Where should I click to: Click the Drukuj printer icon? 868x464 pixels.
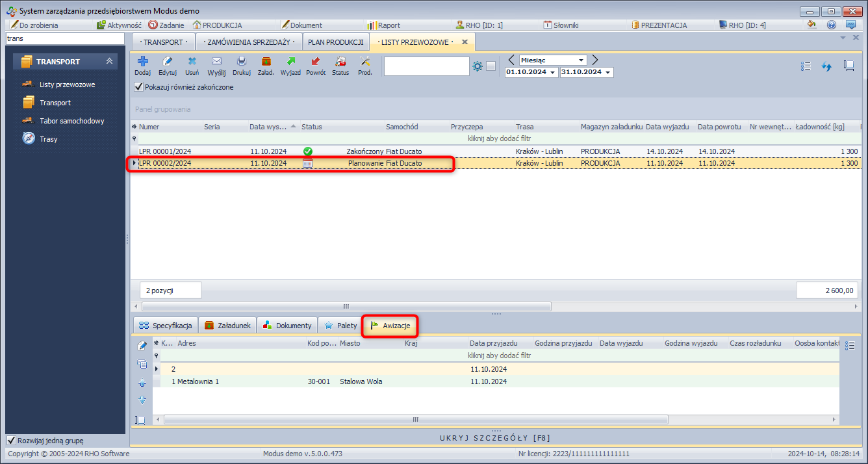click(x=241, y=62)
